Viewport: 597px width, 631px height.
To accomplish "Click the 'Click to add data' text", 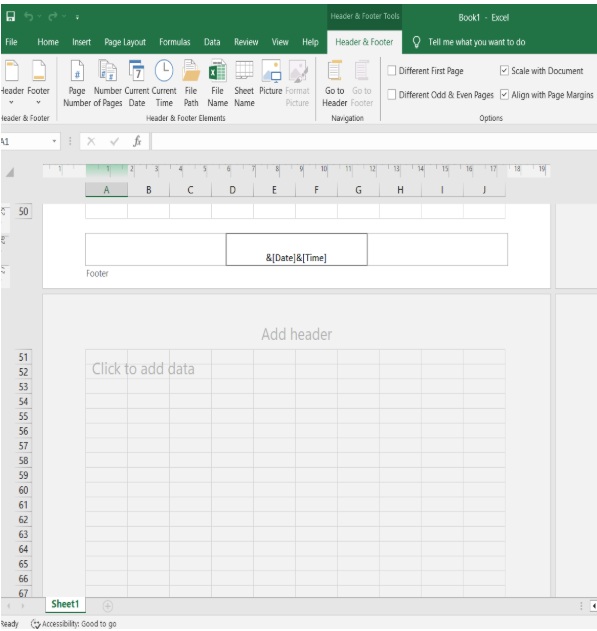I will (143, 369).
